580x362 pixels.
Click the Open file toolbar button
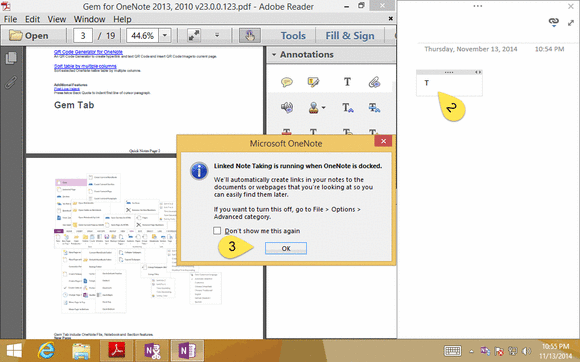point(29,35)
